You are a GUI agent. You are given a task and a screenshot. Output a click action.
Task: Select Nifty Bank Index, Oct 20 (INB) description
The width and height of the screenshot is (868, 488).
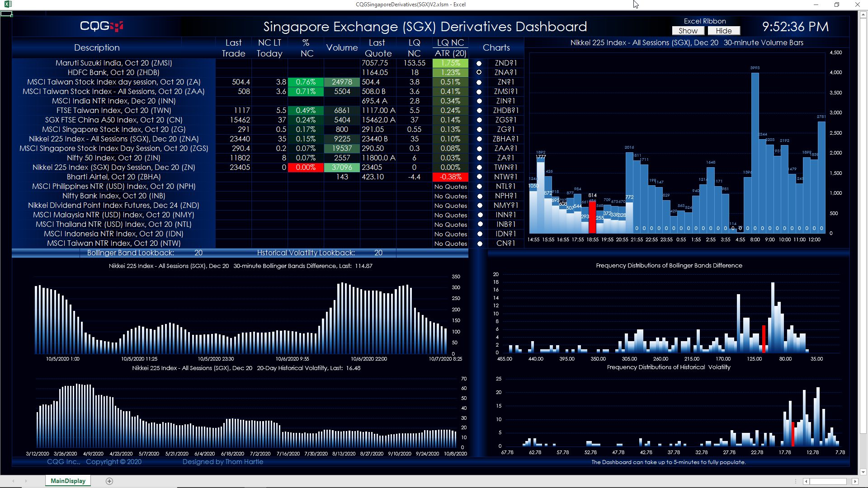click(x=113, y=196)
